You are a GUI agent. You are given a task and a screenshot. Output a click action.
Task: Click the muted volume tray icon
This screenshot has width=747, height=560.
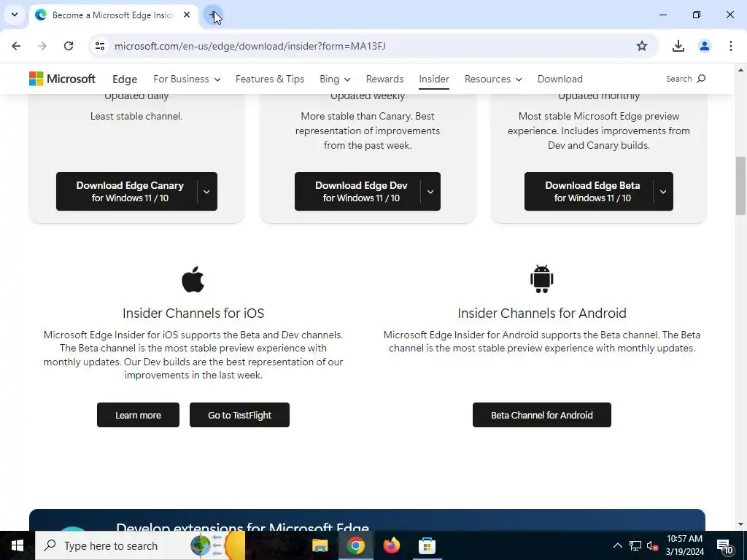(x=653, y=545)
